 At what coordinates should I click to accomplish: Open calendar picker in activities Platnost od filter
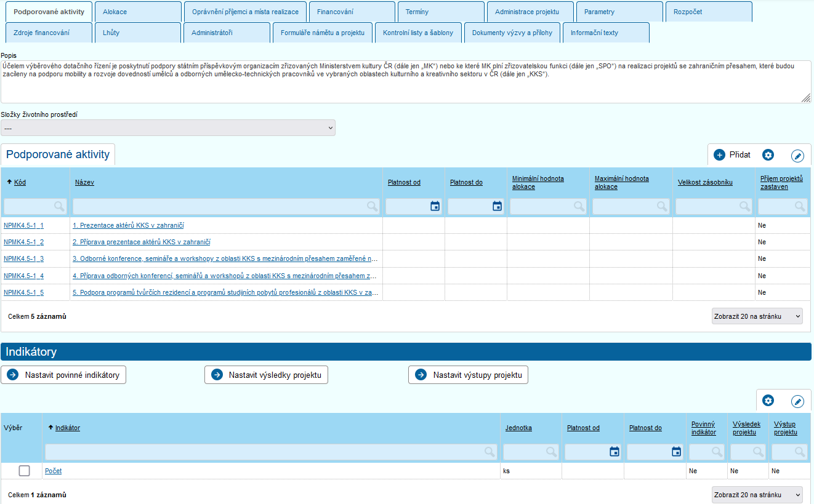[435, 206]
